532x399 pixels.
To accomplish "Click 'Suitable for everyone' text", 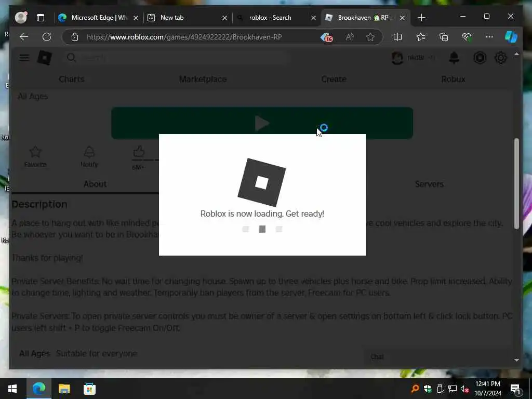I will pyautogui.click(x=96, y=353).
